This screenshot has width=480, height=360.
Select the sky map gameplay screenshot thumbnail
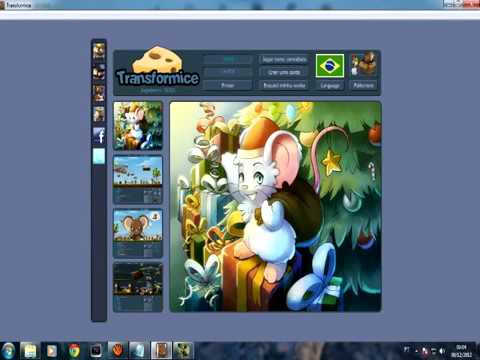138,179
